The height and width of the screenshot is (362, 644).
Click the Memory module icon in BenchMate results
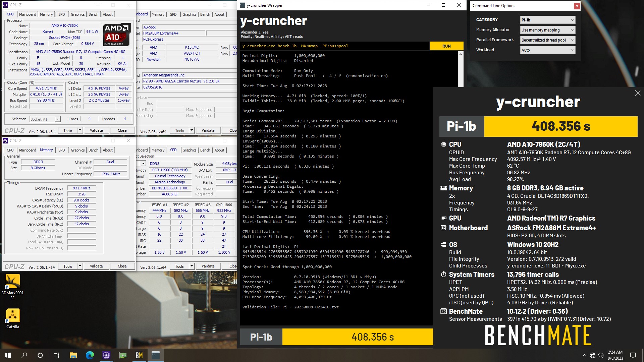click(443, 188)
